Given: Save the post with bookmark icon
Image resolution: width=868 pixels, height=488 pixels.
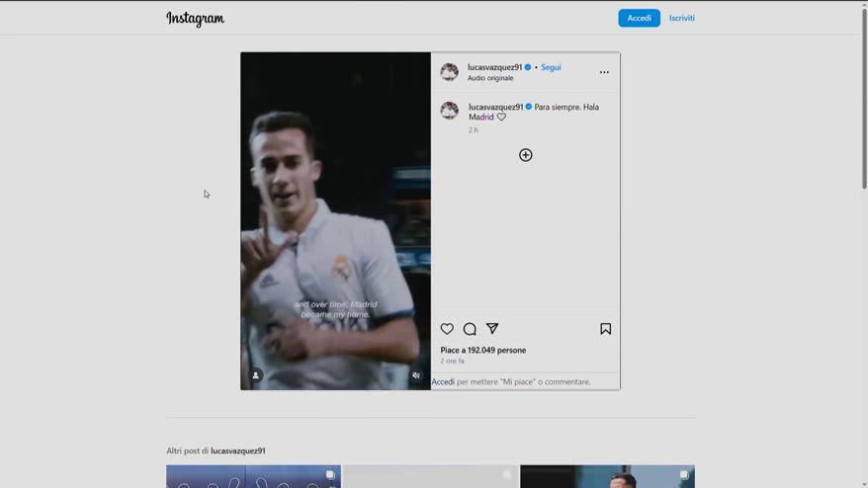Looking at the screenshot, I should 605,329.
